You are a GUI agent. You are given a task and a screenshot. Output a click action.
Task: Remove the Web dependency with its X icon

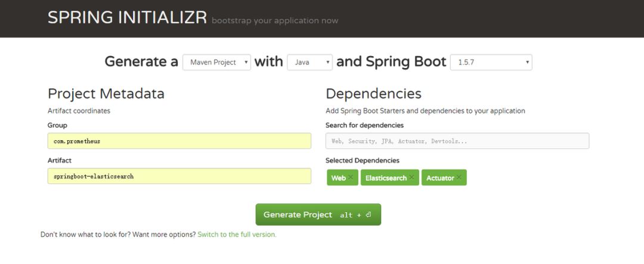(351, 177)
